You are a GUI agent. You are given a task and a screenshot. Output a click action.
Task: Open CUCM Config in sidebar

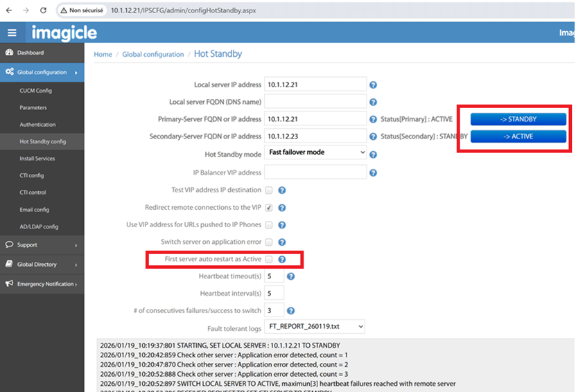35,91
